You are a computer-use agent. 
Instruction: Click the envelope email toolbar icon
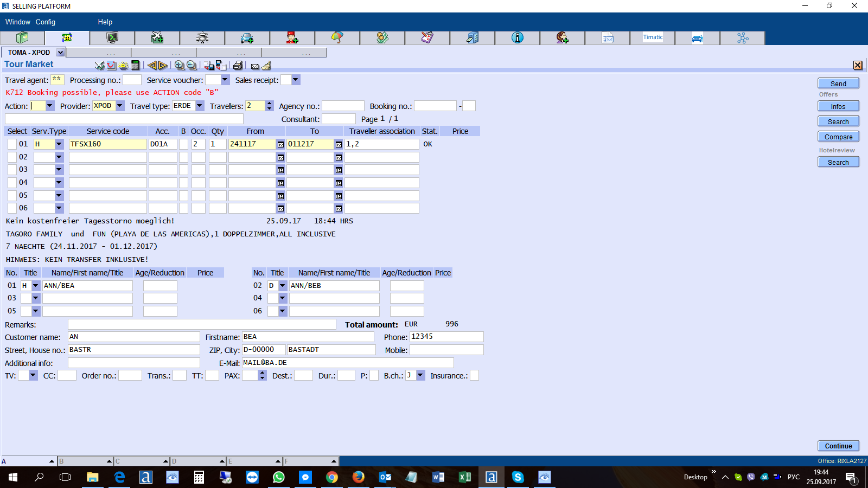click(x=255, y=66)
